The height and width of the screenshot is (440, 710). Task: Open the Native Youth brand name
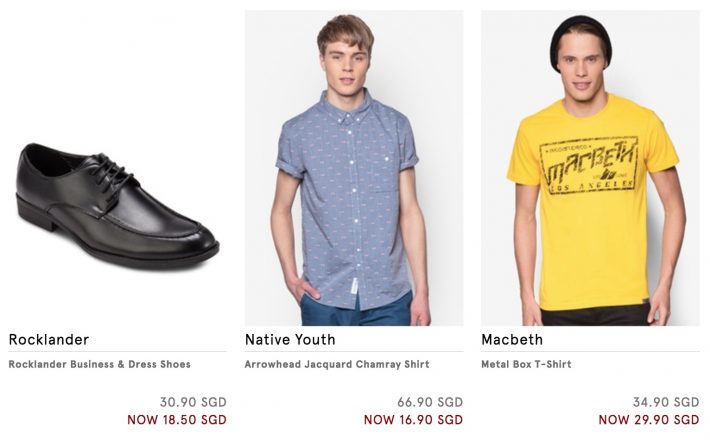click(290, 340)
